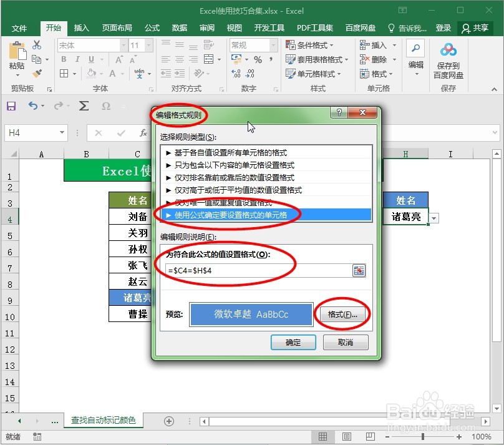This screenshot has height=445, width=504.
Task: Switch to the 公式 tab
Action: click(152, 28)
